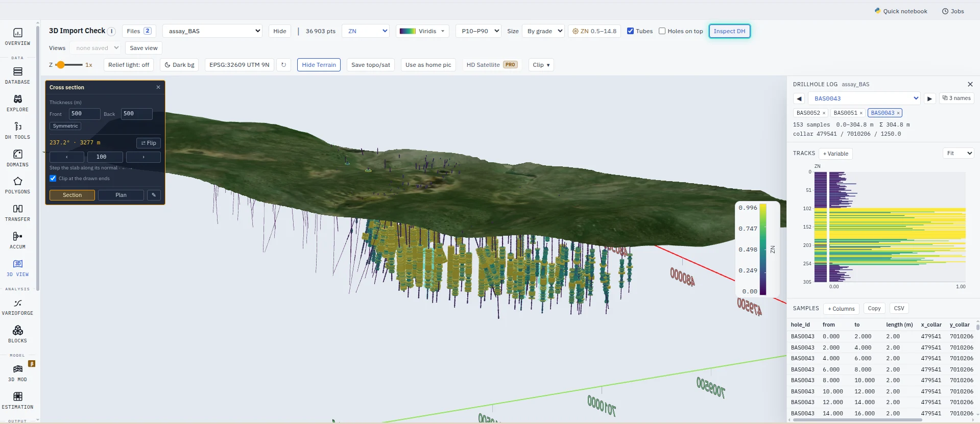Switch to Section view tab
Viewport: 980px width, 424px height.
tap(72, 195)
